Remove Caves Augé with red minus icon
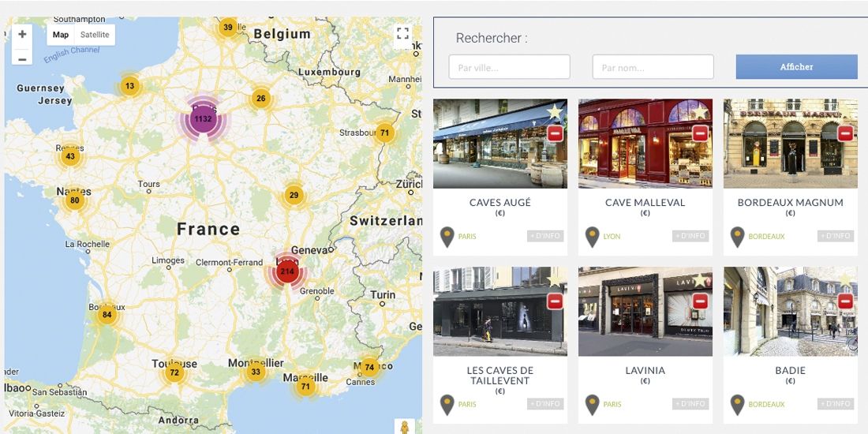The height and width of the screenshot is (434, 868). pyautogui.click(x=555, y=133)
